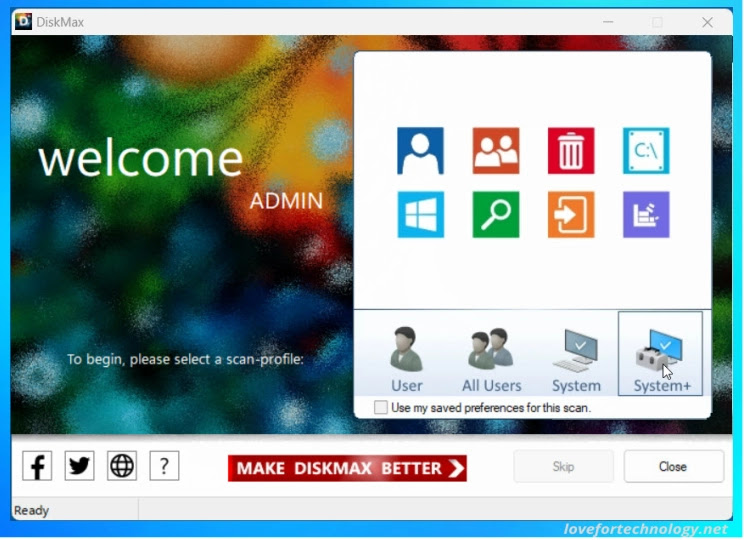Viewport: 744px width, 540px height.
Task: Click the blue single user tile icon
Action: click(420, 151)
